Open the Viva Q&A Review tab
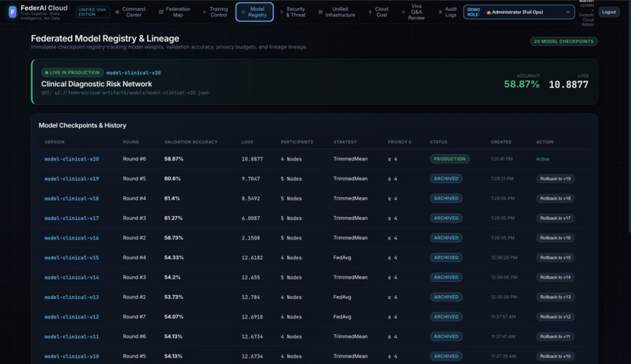The height and width of the screenshot is (364, 631). point(413,12)
